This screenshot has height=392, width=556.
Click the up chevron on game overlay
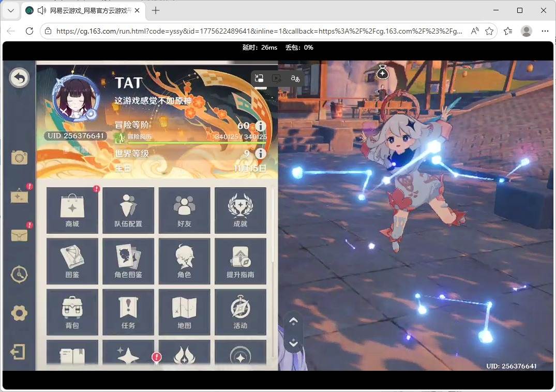point(293,322)
